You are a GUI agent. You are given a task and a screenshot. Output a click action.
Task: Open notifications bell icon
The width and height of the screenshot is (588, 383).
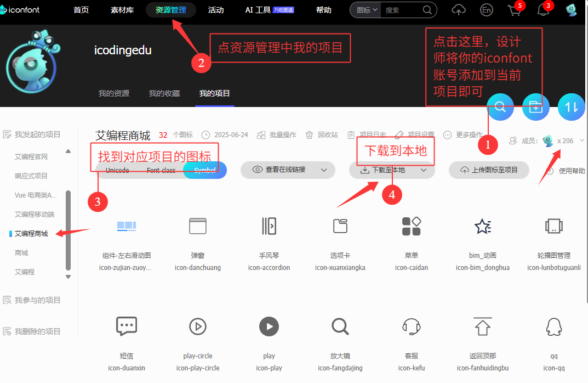(x=543, y=10)
